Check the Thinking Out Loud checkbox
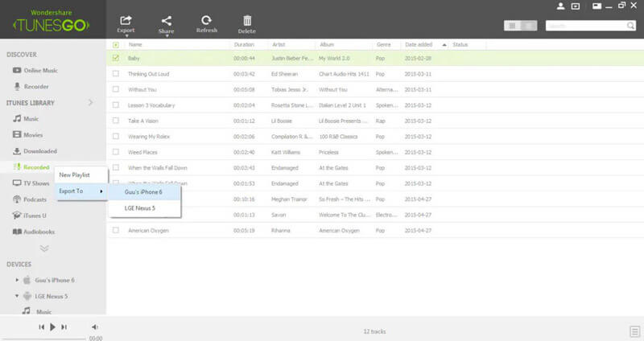644x341 pixels. (116, 74)
